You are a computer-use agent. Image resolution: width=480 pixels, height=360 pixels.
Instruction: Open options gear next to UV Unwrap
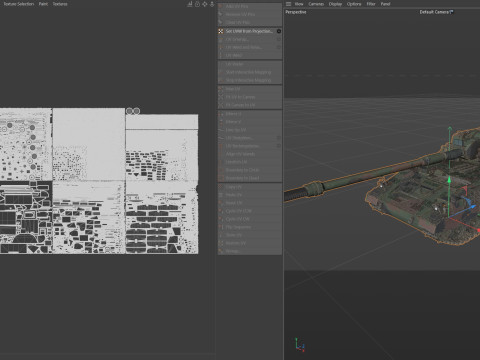coord(279,39)
